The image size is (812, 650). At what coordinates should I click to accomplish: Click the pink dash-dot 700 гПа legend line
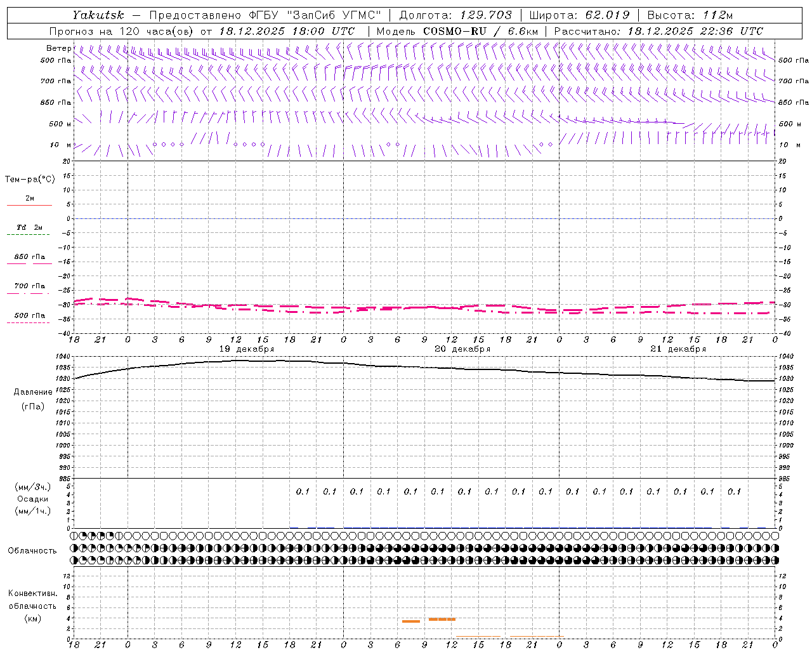(28, 293)
